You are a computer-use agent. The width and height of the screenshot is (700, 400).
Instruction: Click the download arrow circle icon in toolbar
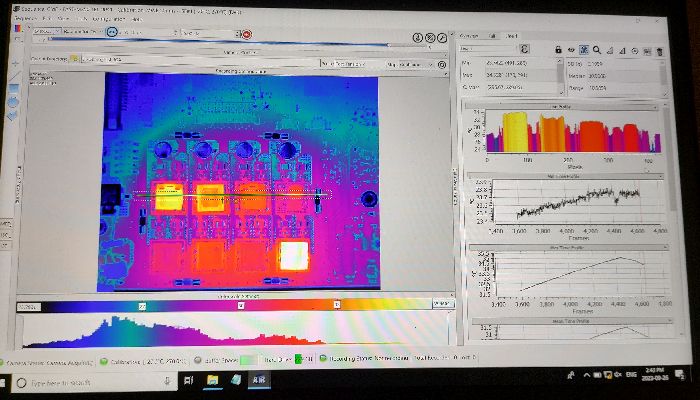click(x=417, y=38)
